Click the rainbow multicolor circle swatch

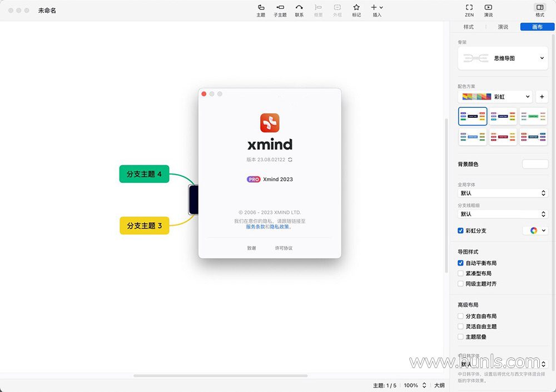[x=534, y=231]
